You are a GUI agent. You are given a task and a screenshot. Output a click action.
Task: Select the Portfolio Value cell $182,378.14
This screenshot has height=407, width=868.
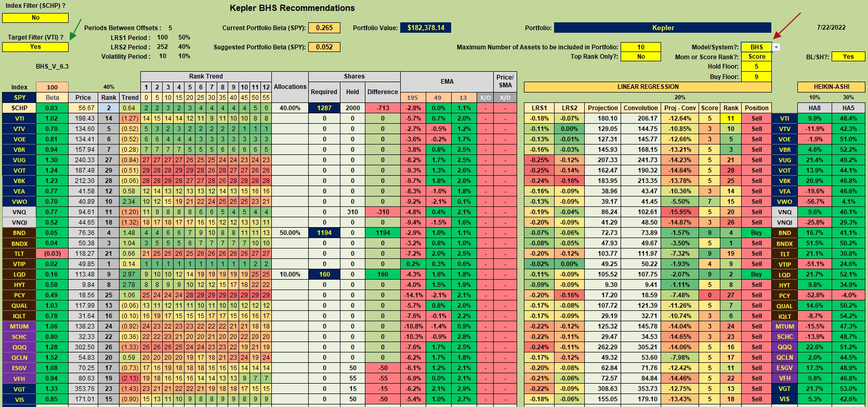click(426, 28)
